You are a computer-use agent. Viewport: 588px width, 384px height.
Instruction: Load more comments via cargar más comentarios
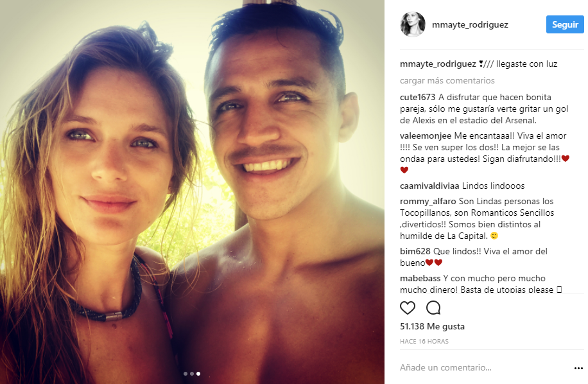pos(447,81)
